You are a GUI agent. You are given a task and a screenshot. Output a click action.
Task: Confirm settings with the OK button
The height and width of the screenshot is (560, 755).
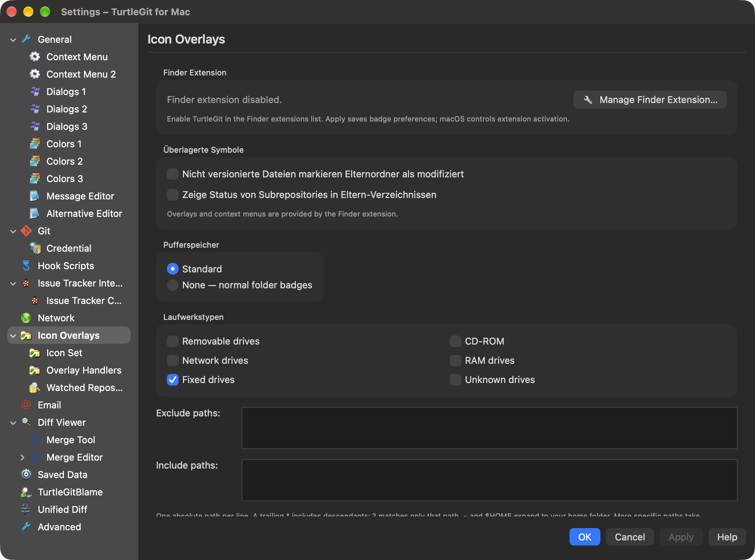tap(585, 537)
